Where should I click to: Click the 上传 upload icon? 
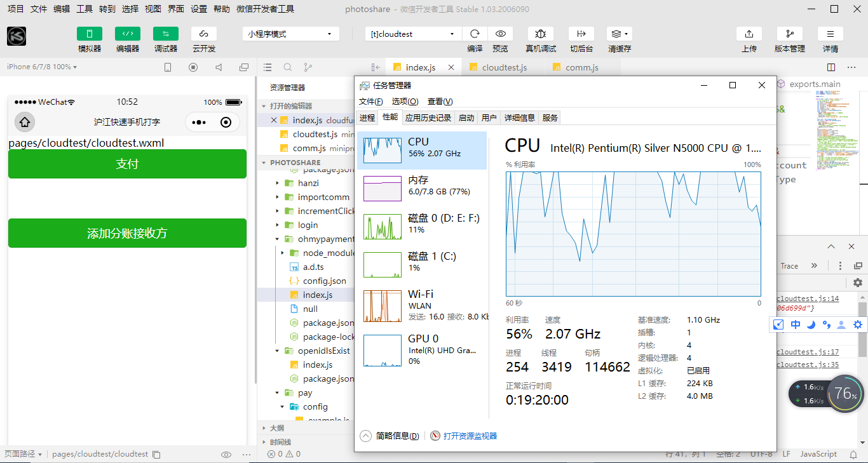749,34
